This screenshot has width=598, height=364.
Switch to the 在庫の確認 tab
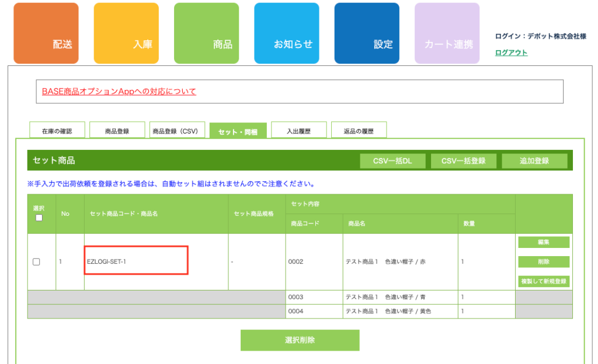tap(57, 131)
